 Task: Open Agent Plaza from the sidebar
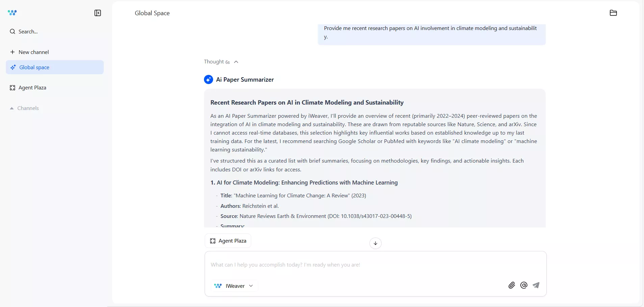pos(32,87)
